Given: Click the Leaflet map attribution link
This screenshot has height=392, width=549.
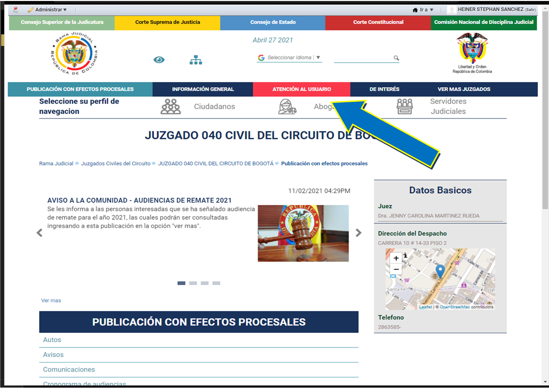Looking at the screenshot, I should click(425, 307).
